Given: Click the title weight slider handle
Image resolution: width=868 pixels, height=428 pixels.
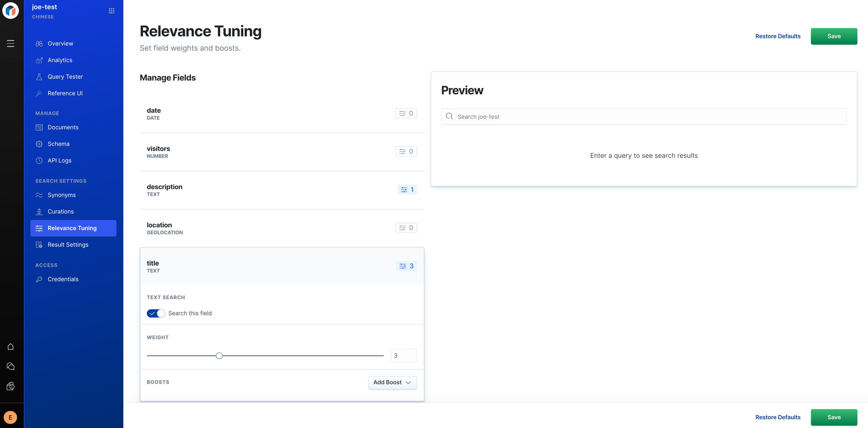Looking at the screenshot, I should pos(219,356).
